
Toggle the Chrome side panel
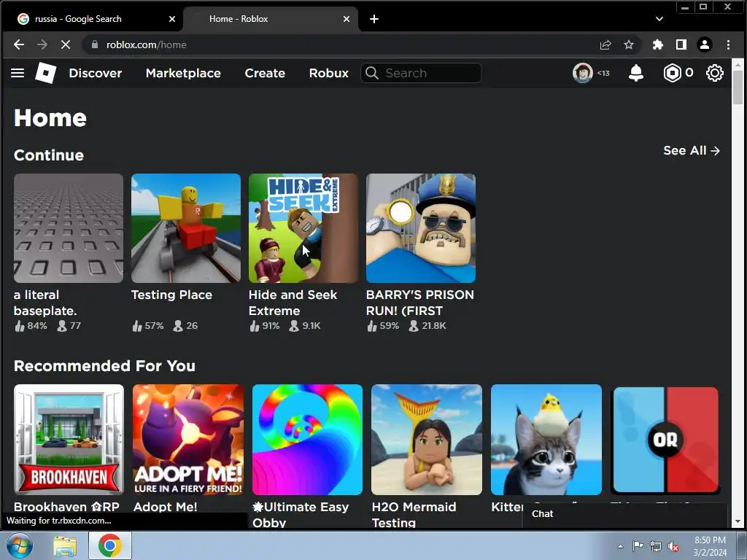click(x=681, y=44)
